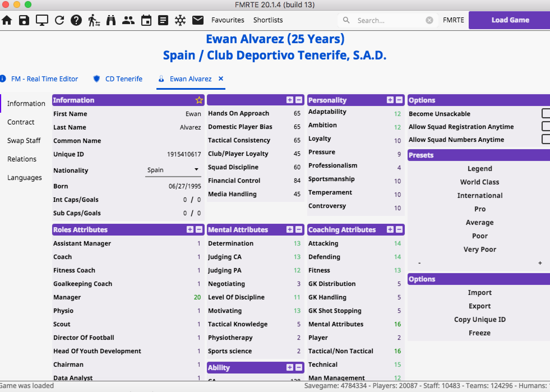This screenshot has width=550, height=392.
Task: Click minus icon in Mental Attributes header
Action: [x=299, y=229]
